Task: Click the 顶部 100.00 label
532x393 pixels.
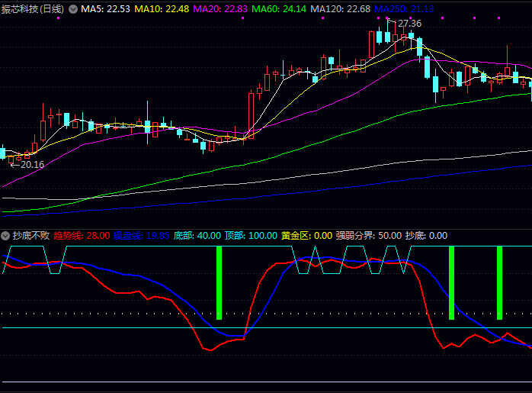Action: coord(251,236)
